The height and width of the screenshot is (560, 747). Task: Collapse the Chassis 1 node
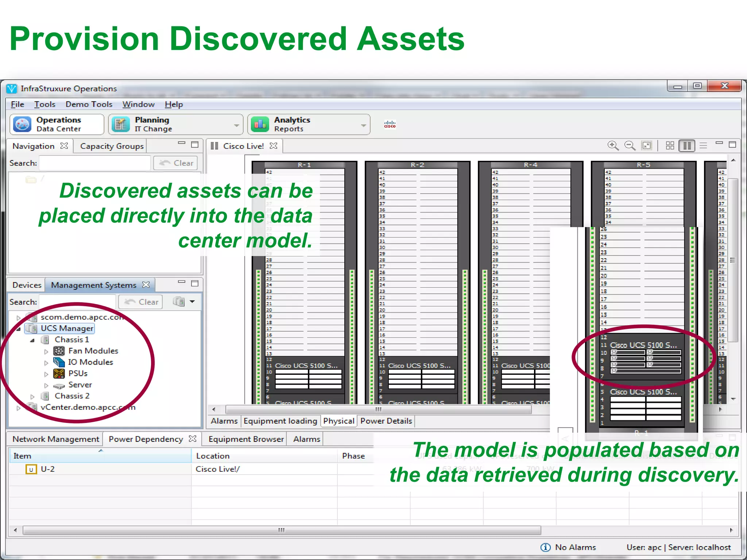(32, 340)
